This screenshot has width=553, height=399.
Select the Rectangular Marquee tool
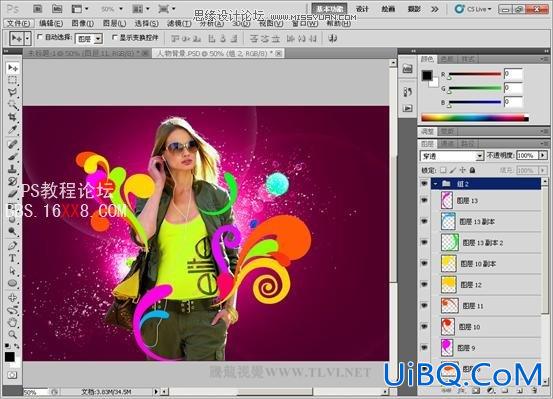tap(13, 80)
